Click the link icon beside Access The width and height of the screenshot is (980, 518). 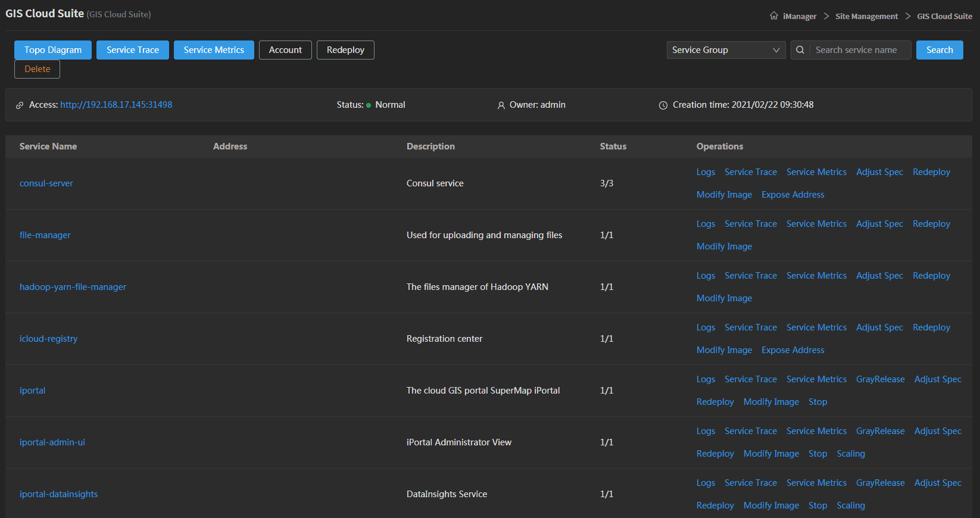pos(20,105)
